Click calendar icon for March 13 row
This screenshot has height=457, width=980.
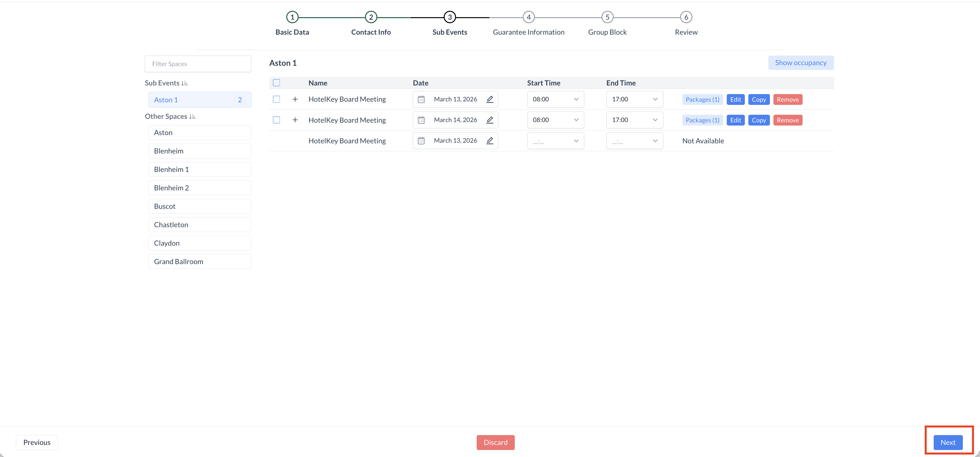421,99
